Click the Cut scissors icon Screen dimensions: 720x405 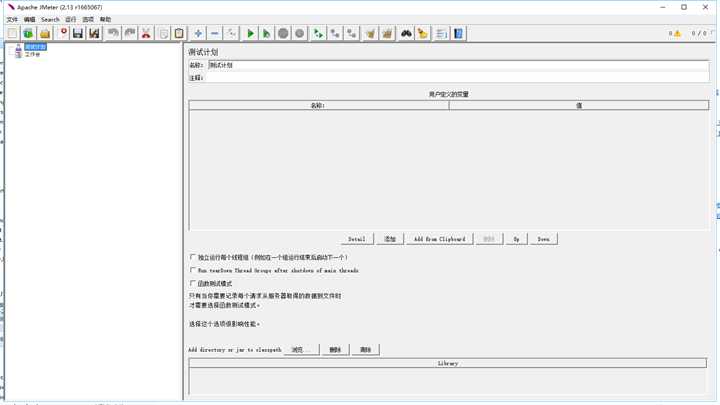click(x=146, y=34)
